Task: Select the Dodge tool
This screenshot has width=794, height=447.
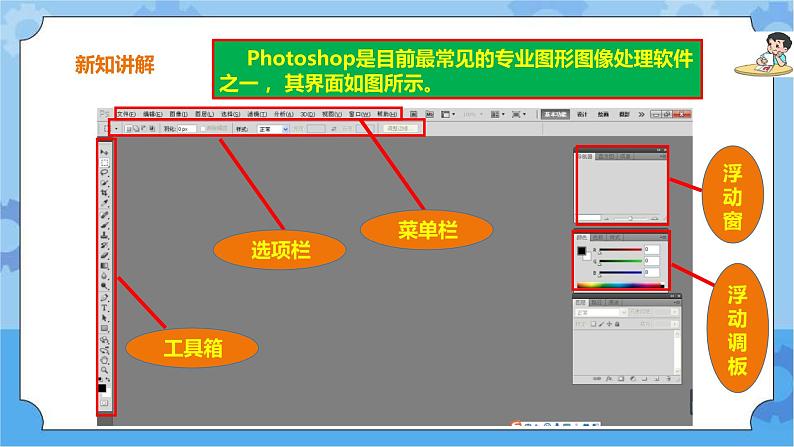Action: [104, 286]
